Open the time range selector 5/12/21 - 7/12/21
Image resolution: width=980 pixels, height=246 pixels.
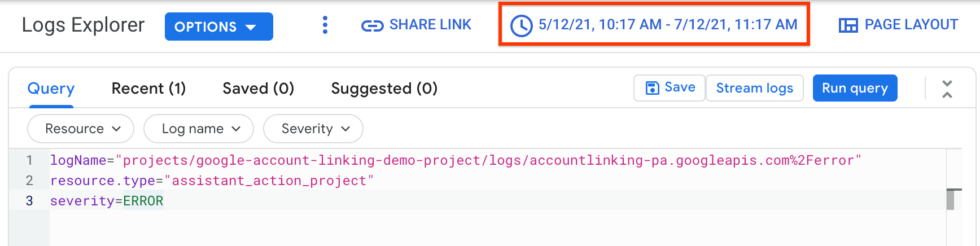pyautogui.click(x=667, y=25)
